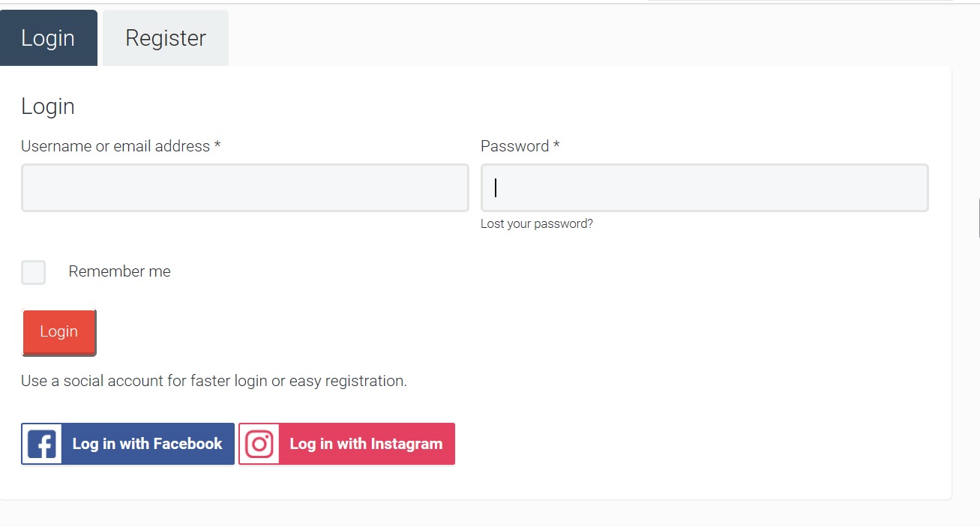Click the dark handle on right edge
Image resolution: width=980 pixels, height=527 pixels.
tap(979, 218)
